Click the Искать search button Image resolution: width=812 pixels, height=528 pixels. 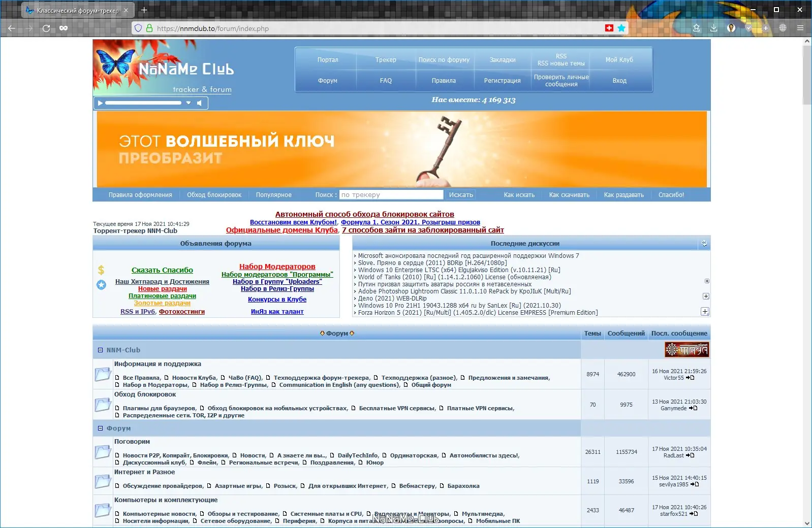pos(461,195)
